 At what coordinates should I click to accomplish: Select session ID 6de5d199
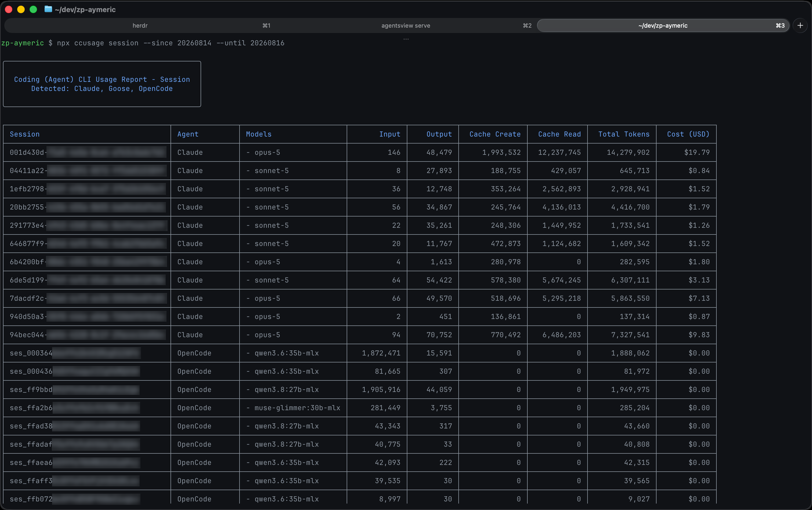tap(27, 280)
